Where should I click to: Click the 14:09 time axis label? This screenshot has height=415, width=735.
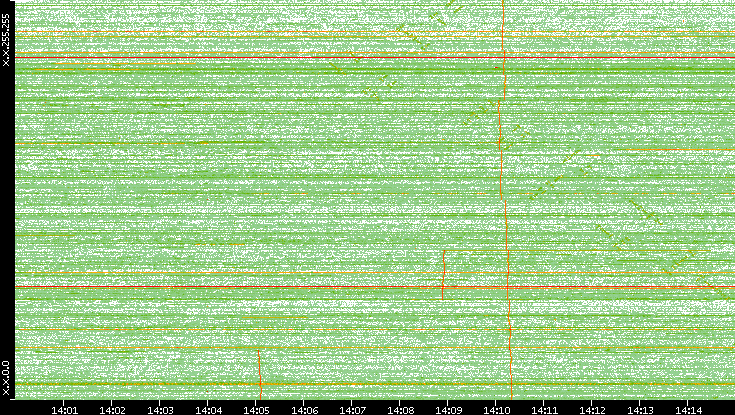448,411
